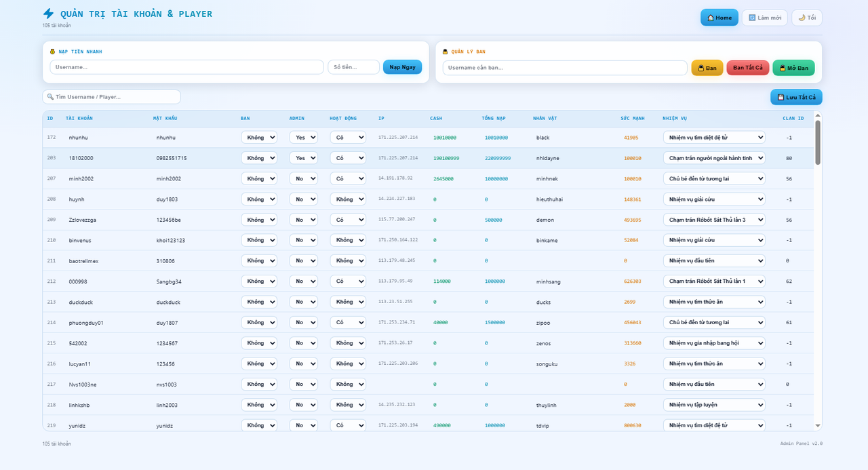This screenshot has width=868, height=470.
Task: Click the Username cần ban input field
Action: [x=565, y=68]
